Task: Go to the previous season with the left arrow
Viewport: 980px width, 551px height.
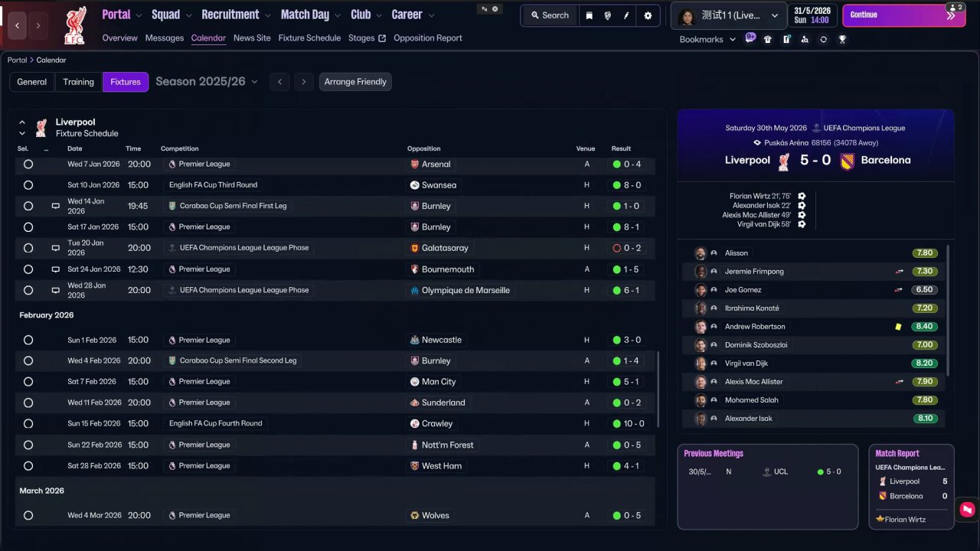Action: tap(279, 82)
